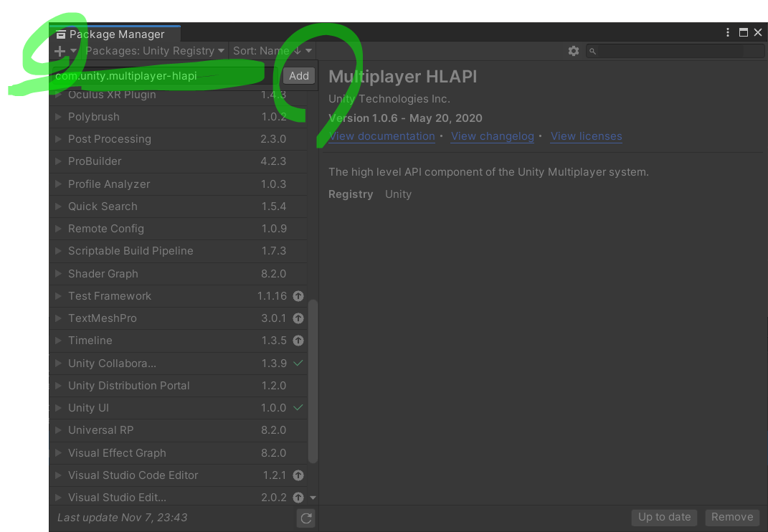The image size is (768, 532).
Task: Click update icon on Visual Studio Code Editor row
Action: coord(298,475)
